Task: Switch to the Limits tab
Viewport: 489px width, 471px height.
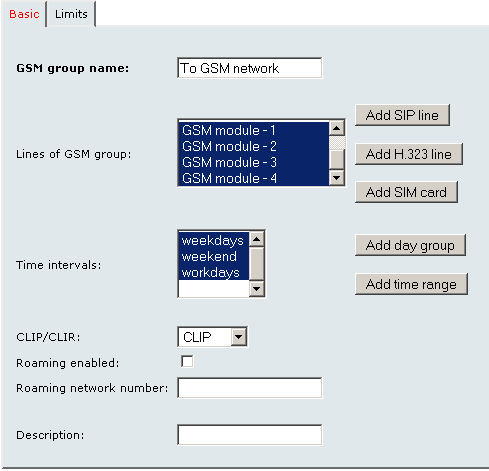Action: (71, 14)
